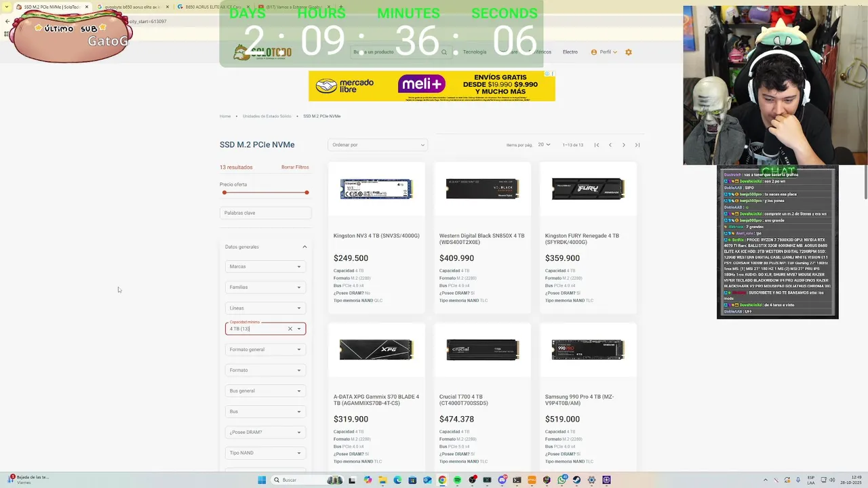
Task: Open the Líneas filter dropdown
Action: pyautogui.click(x=265, y=308)
